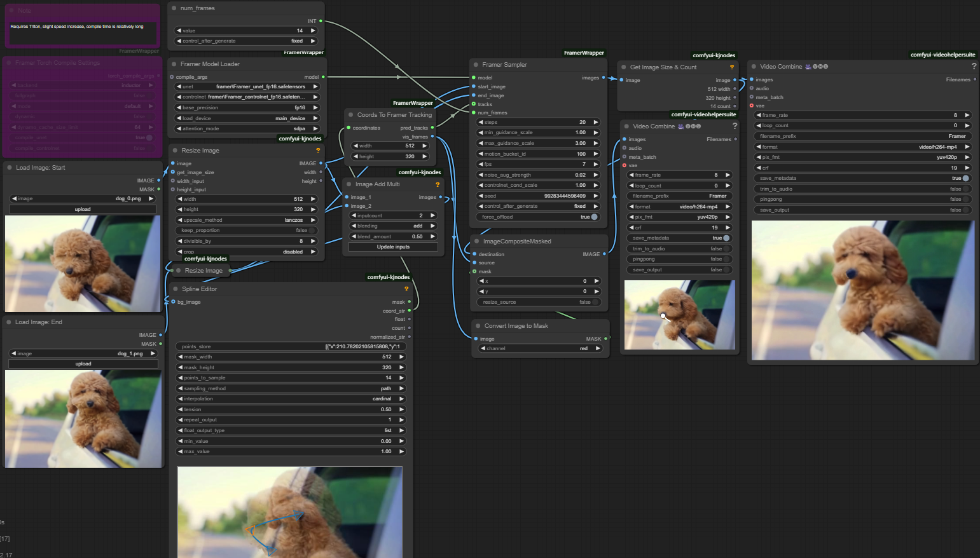Adjust noise_aug_strength 0.02 field

point(537,175)
